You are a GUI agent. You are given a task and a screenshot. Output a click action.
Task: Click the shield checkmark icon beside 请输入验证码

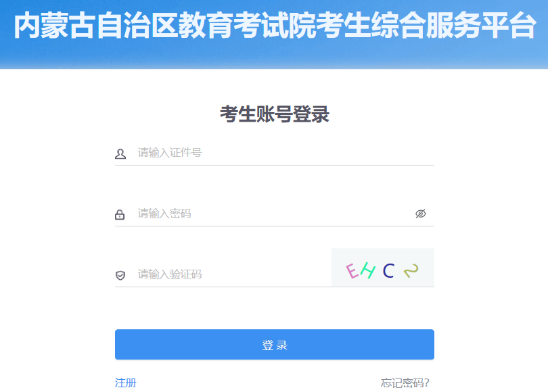point(120,275)
